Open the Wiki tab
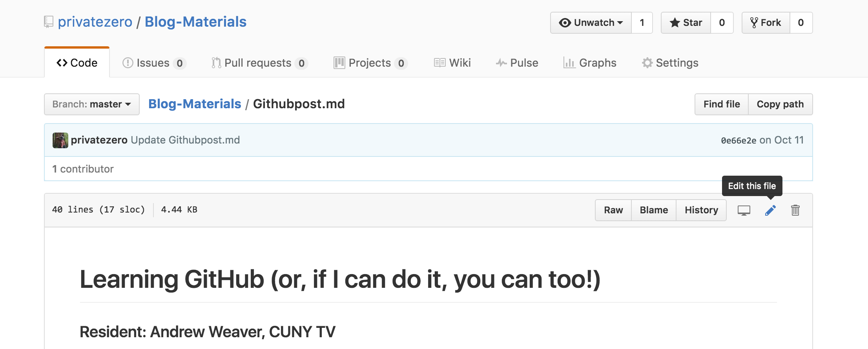The width and height of the screenshot is (868, 349). click(x=452, y=63)
